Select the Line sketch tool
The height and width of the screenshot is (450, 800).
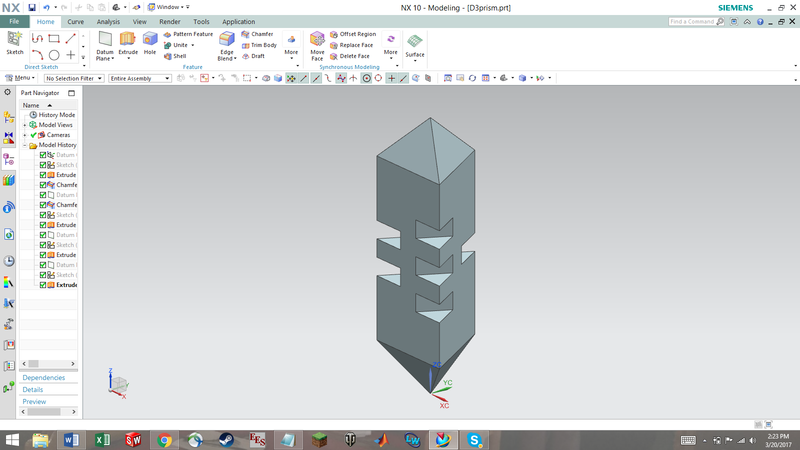pyautogui.click(x=70, y=39)
